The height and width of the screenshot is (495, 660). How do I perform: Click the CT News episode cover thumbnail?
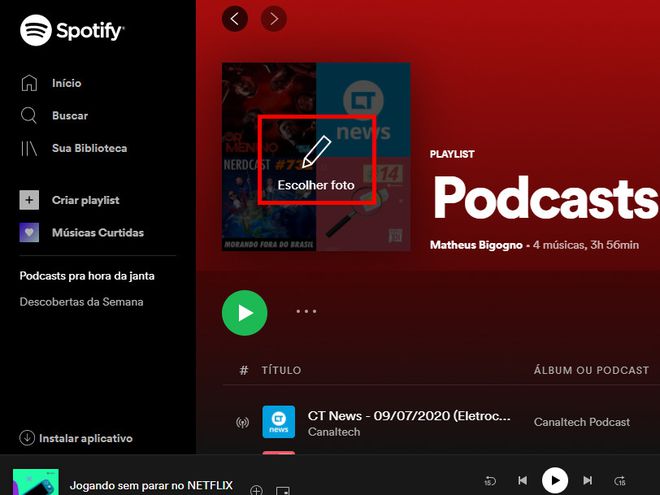point(279,422)
